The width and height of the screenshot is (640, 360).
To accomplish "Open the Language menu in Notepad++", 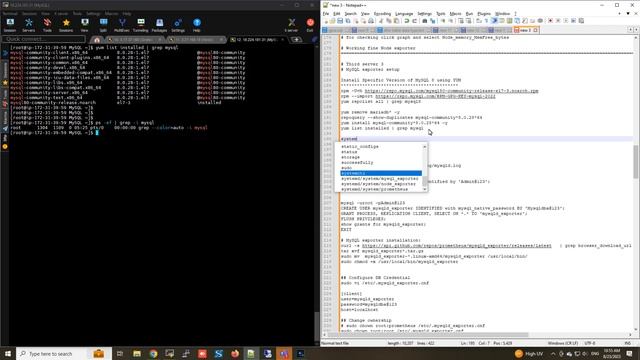I will pyautogui.click(x=404, y=14).
